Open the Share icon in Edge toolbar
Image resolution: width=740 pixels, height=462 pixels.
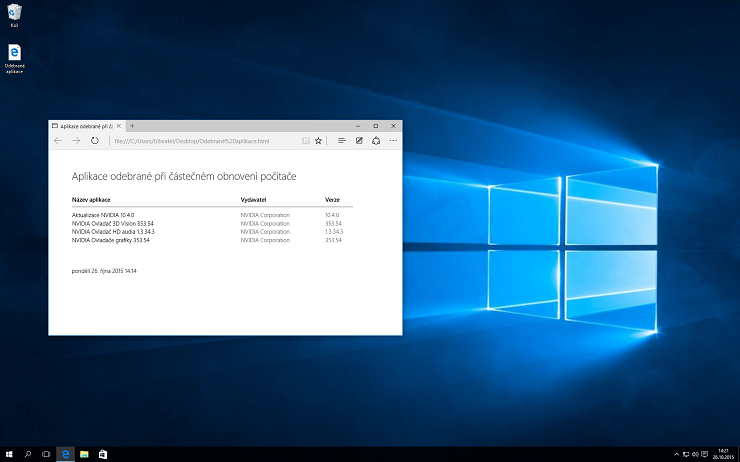375,141
